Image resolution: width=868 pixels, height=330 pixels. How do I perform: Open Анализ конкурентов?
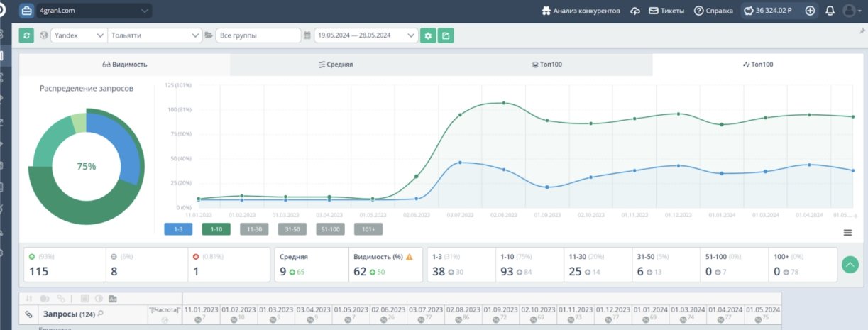(x=581, y=11)
